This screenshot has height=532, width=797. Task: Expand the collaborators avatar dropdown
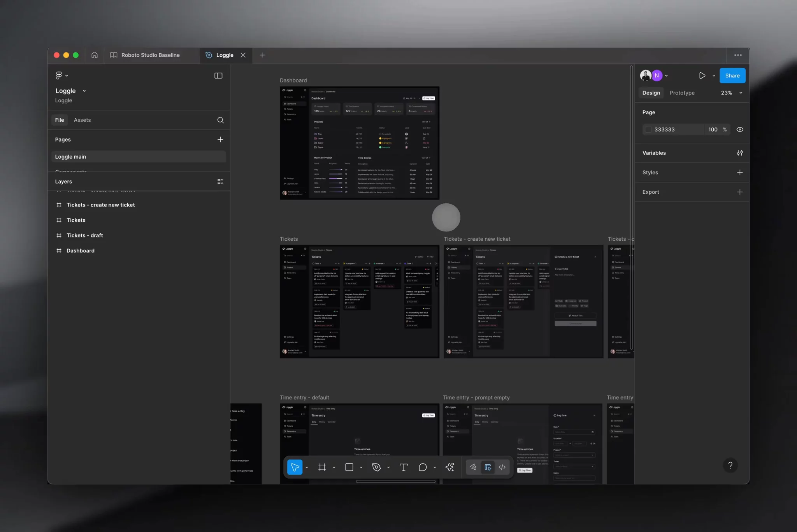coord(667,76)
